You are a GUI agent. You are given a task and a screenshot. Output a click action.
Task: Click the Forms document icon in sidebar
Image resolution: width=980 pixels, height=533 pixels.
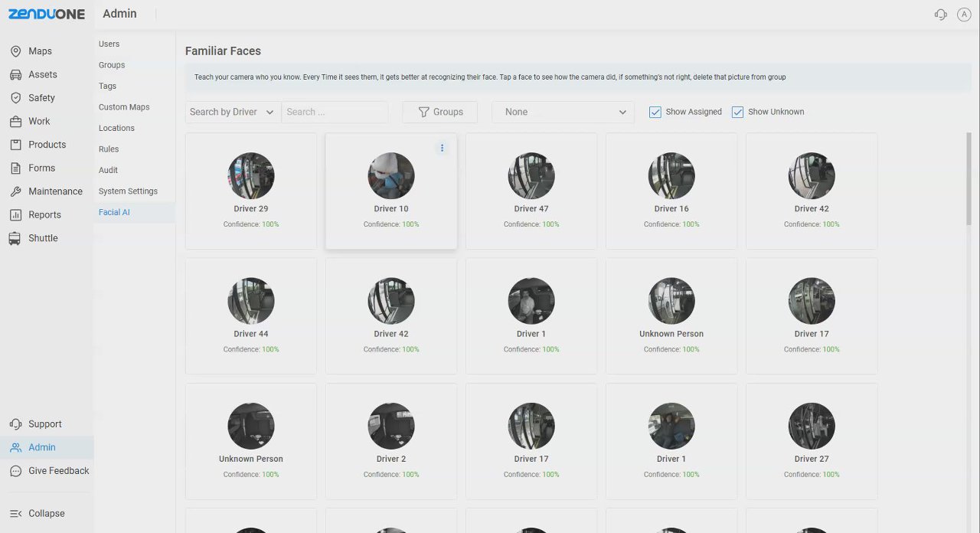(x=15, y=168)
